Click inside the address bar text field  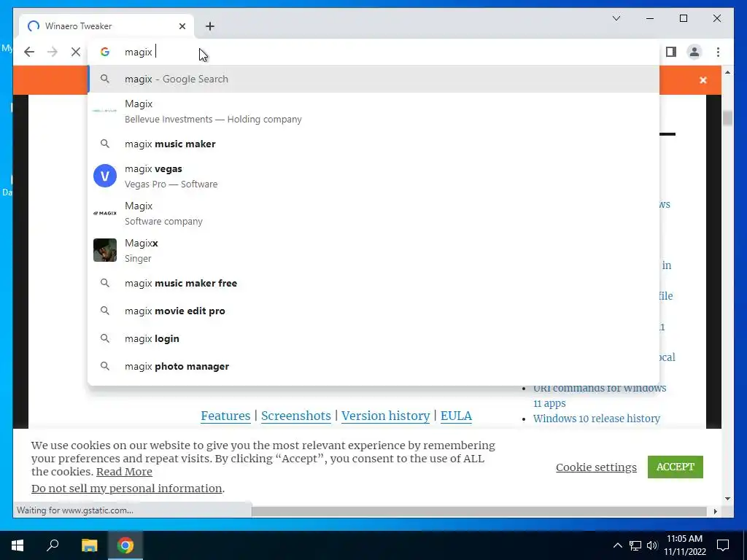point(373,52)
